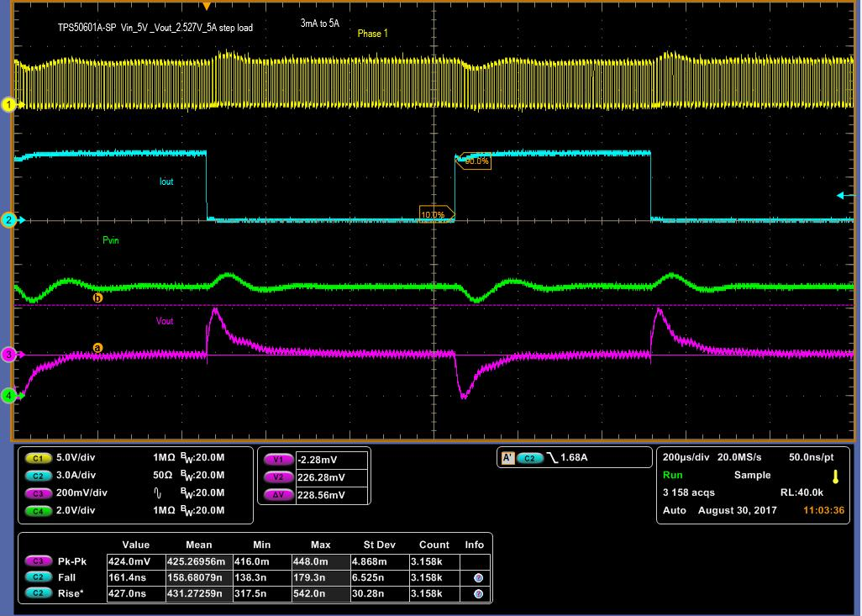Toggle Channel 2 via the cyan 2 marker
This screenshot has width=862, height=616.
click(8, 220)
